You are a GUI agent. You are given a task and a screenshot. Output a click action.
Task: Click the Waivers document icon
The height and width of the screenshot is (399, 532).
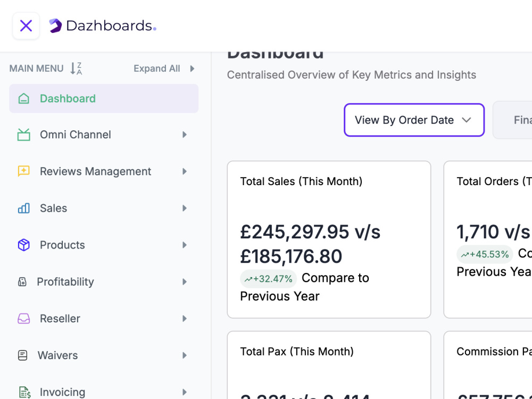(x=23, y=355)
